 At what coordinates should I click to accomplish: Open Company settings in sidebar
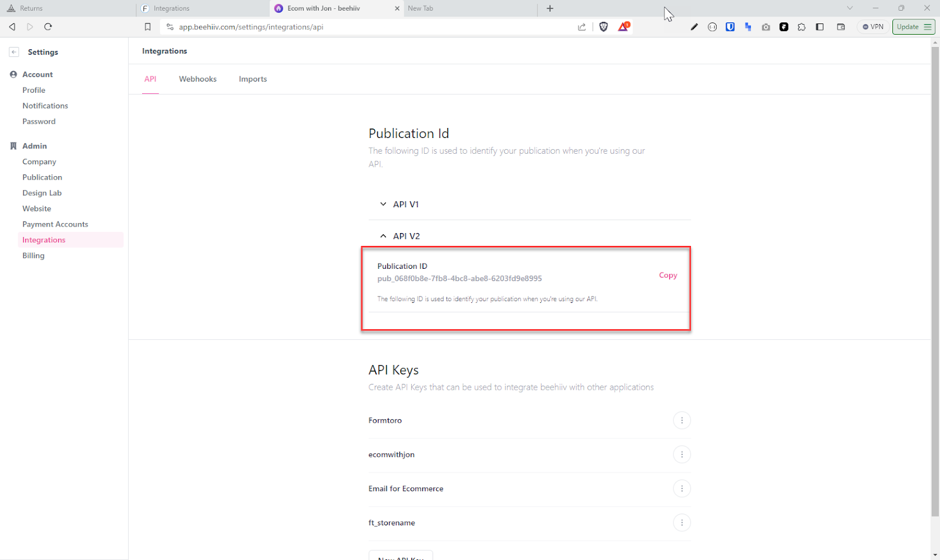(39, 161)
